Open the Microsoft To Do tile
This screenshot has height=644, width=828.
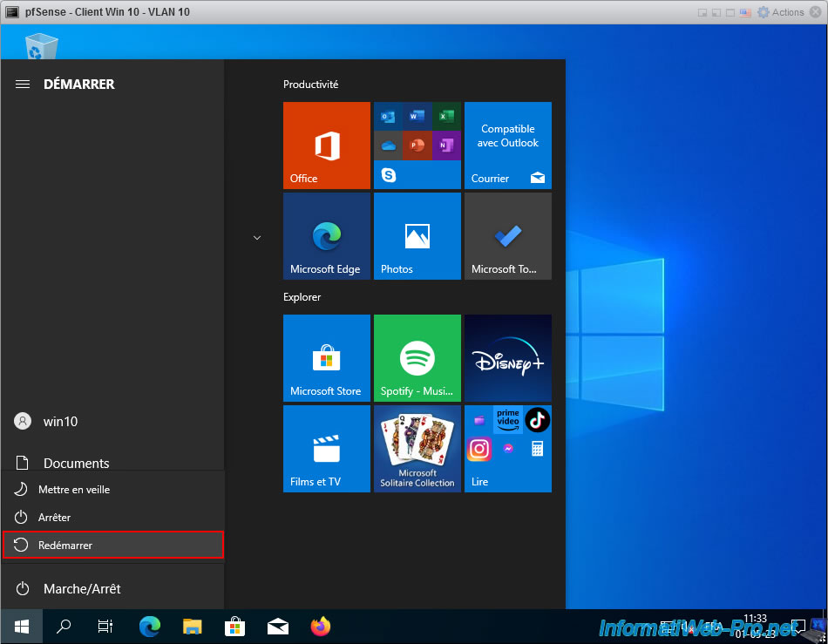coord(508,236)
